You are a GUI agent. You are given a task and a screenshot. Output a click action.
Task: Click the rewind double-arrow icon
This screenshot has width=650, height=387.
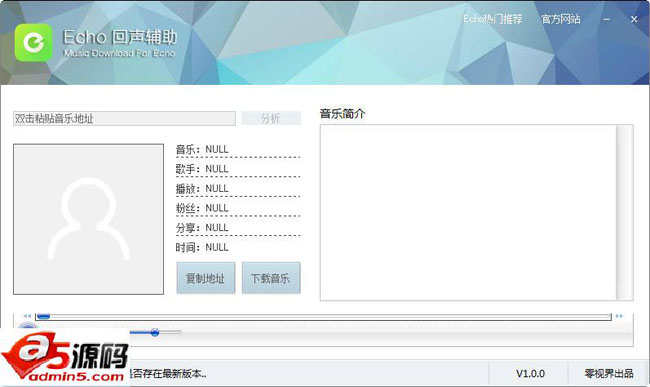(x=27, y=316)
